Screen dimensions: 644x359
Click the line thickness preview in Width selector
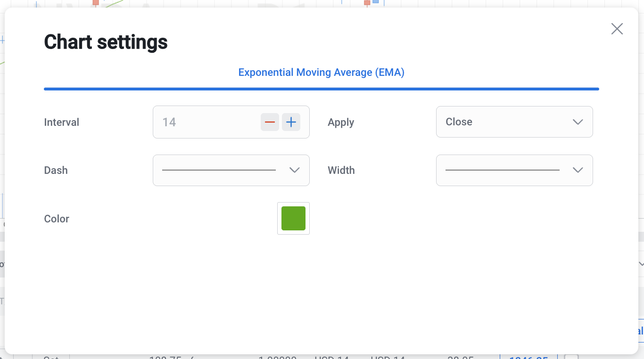pos(502,170)
